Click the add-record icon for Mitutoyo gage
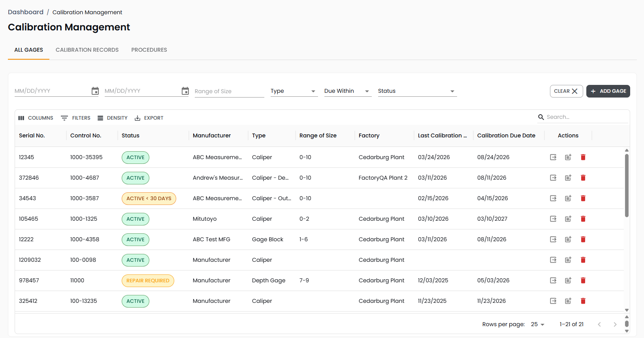This screenshot has height=338, width=644. [x=568, y=219]
